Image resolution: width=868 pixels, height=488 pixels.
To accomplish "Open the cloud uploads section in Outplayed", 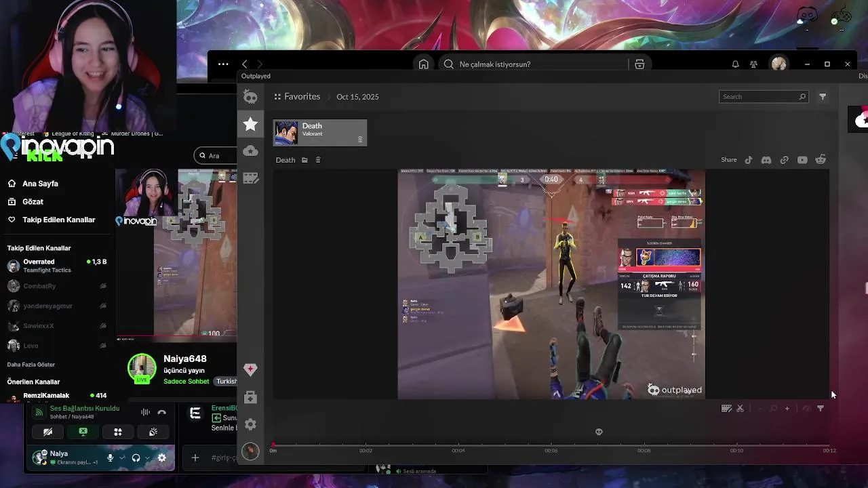I will pos(250,150).
